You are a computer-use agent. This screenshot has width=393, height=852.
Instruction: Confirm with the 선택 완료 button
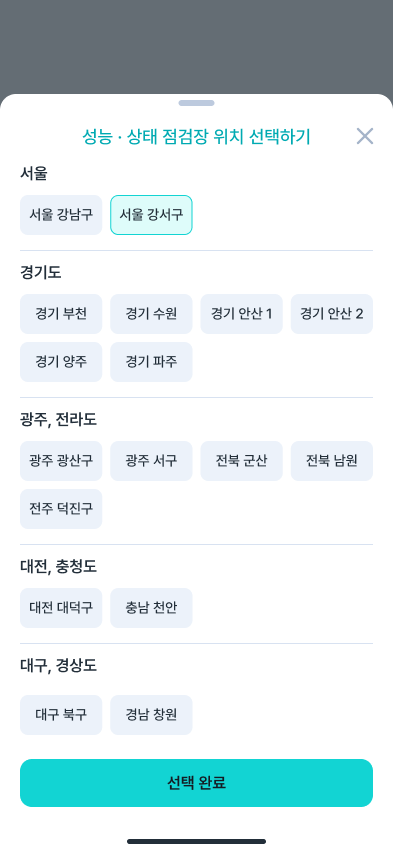pyautogui.click(x=196, y=783)
